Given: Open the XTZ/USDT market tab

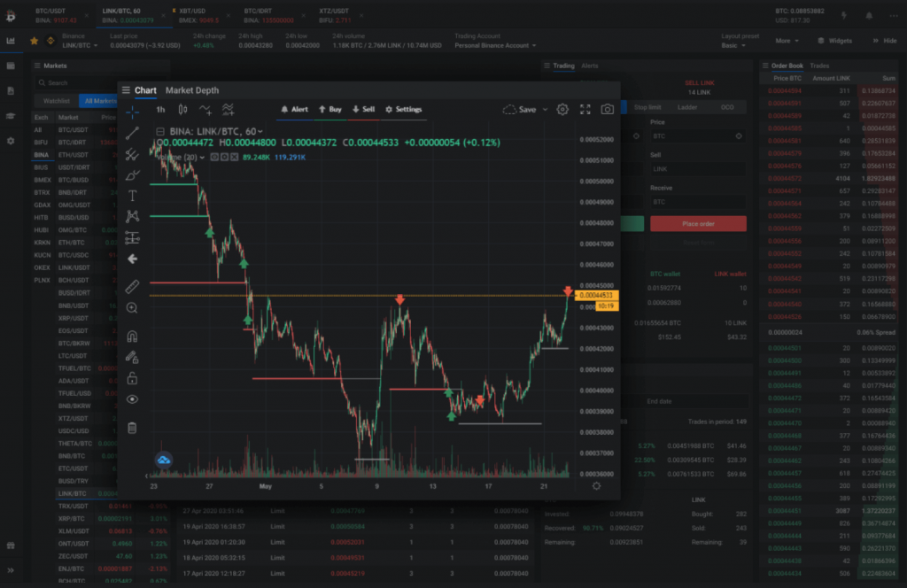Looking at the screenshot, I should point(336,16).
